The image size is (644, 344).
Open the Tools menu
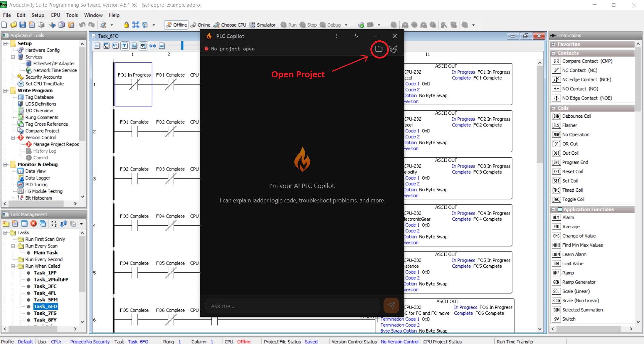72,15
